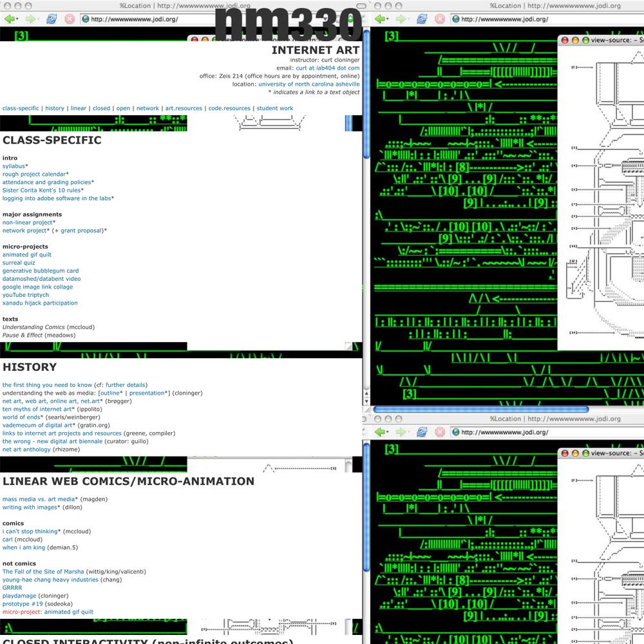Image resolution: width=644 pixels, height=644 pixels.
Task: Select the linear nav item
Action: (x=79, y=108)
